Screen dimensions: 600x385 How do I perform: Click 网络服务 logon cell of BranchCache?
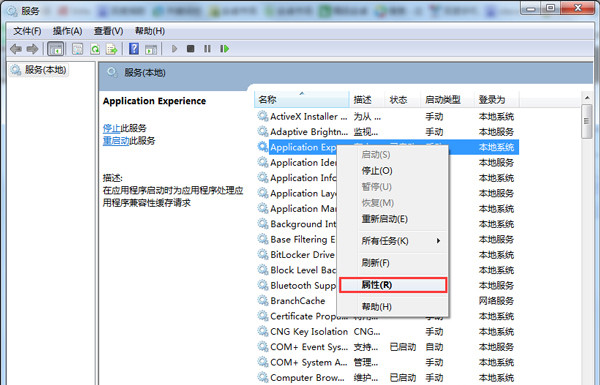[x=496, y=301]
